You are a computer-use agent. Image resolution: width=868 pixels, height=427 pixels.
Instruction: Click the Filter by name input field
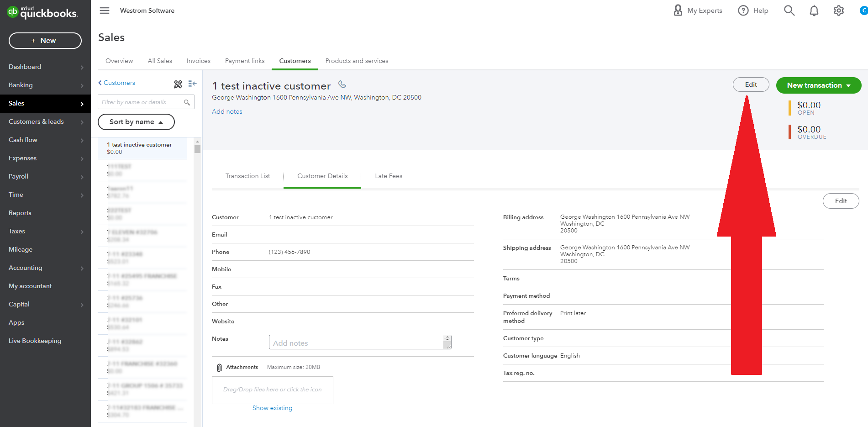(x=146, y=102)
